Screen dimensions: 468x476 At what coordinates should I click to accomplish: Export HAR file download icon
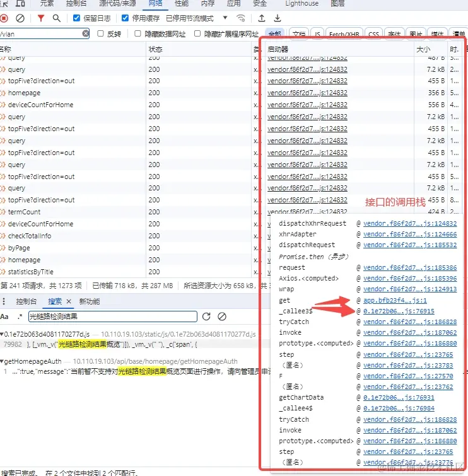(278, 18)
